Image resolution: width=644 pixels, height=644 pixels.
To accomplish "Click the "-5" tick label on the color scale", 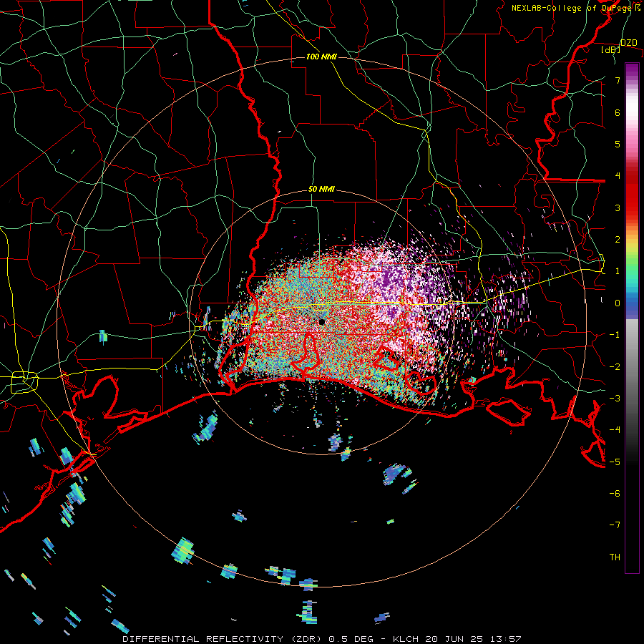I will pyautogui.click(x=615, y=462).
